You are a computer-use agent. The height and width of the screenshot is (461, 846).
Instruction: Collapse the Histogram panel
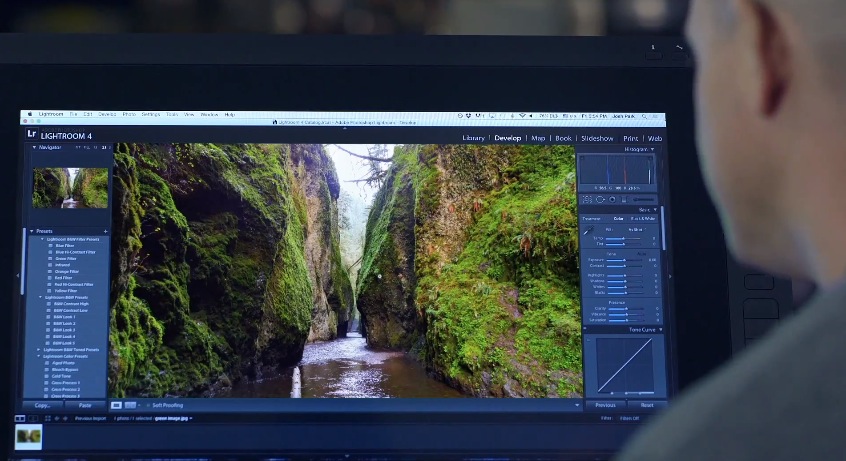pyautogui.click(x=652, y=149)
